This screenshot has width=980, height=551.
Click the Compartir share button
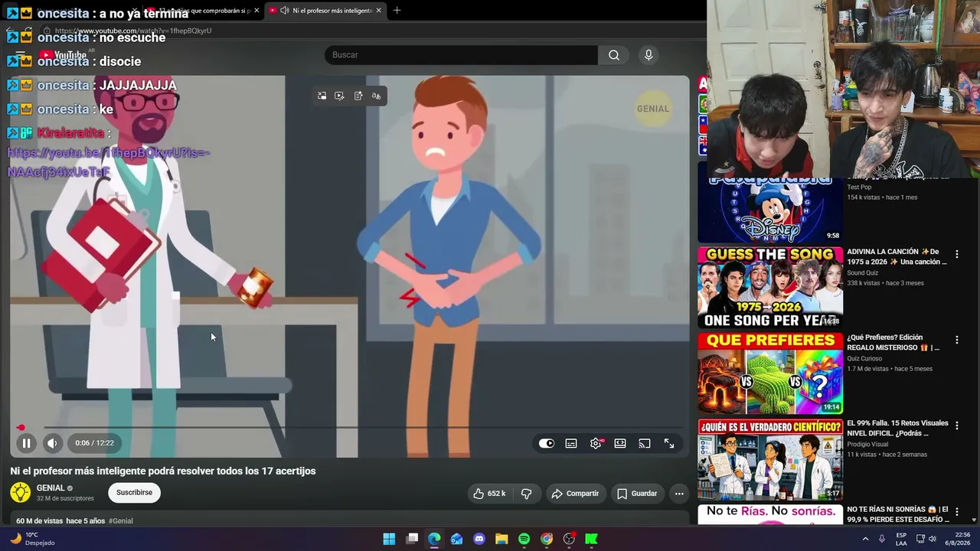tap(575, 494)
